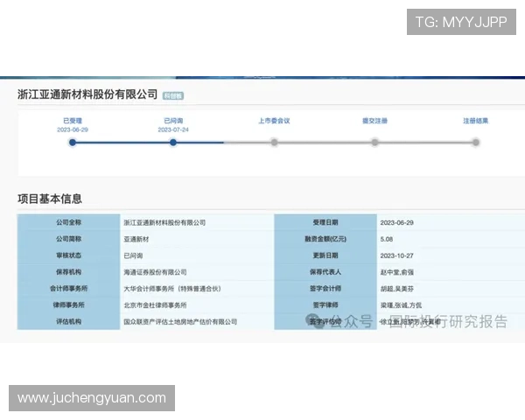525x420 pixels.
Task: Click the 注册结果 stage label
Action: 476,121
